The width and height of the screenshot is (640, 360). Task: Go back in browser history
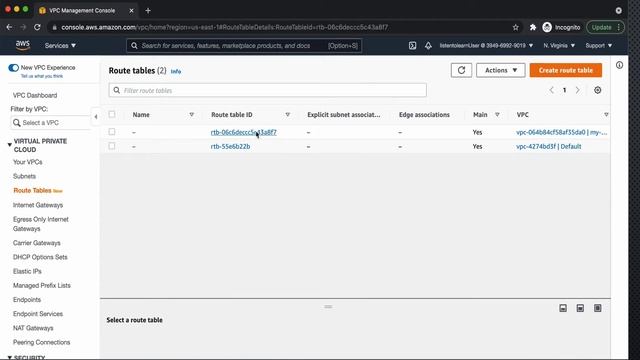tap(9, 27)
